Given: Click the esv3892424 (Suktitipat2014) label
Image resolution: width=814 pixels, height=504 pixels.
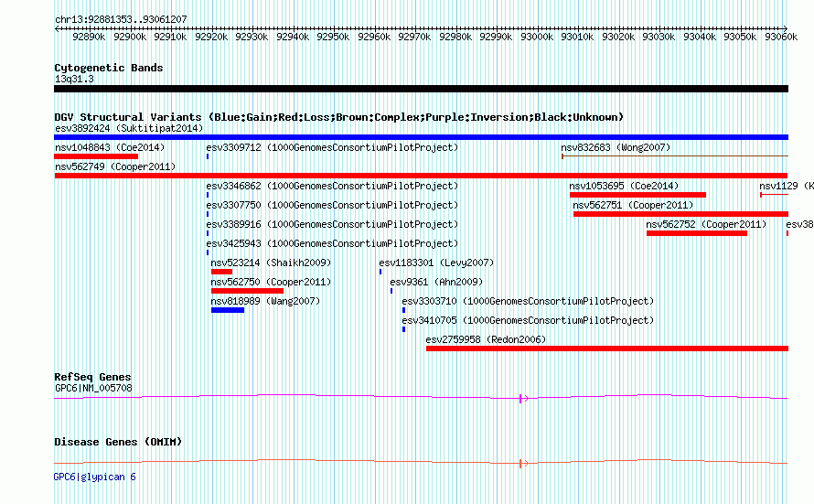Looking at the screenshot, I should click(x=129, y=128).
